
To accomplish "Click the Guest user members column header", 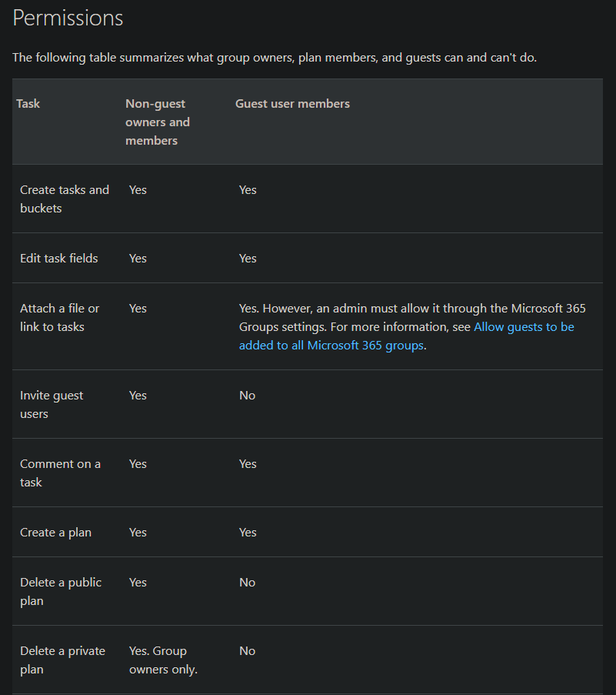I will [x=292, y=103].
